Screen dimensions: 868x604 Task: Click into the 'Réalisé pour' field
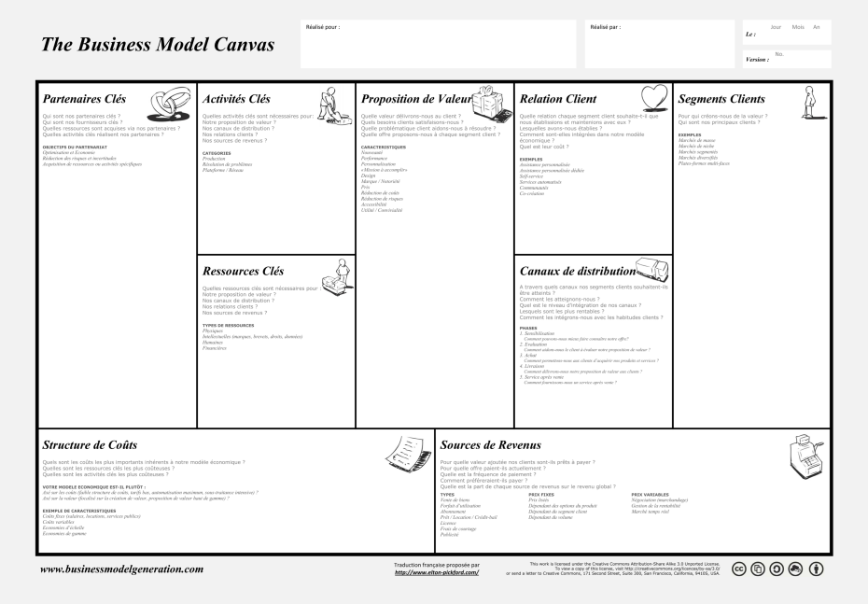point(438,44)
